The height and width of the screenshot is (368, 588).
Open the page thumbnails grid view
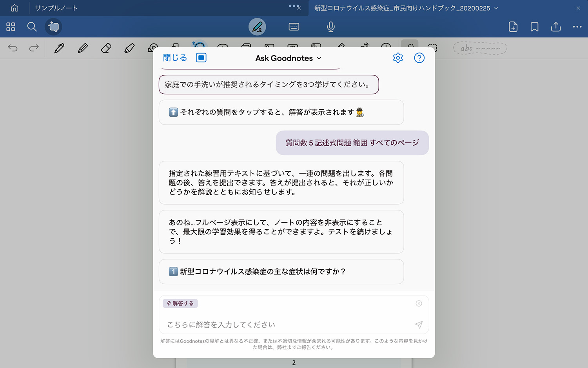coord(11,27)
